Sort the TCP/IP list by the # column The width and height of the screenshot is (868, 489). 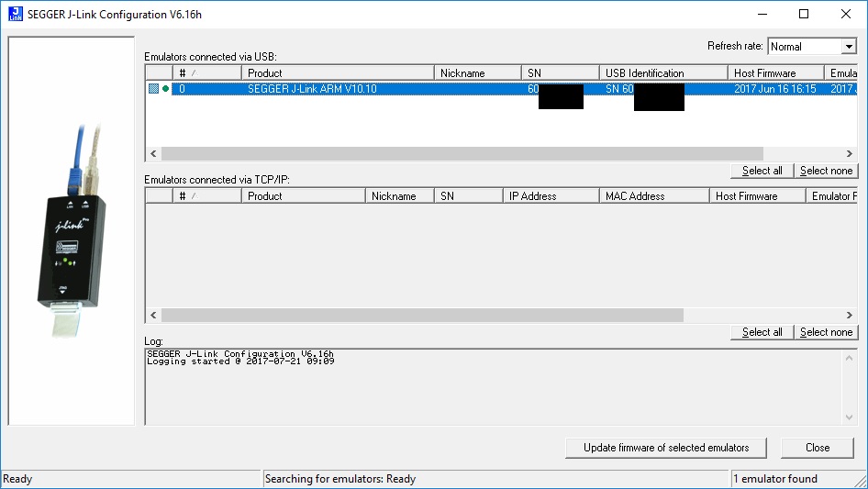206,196
